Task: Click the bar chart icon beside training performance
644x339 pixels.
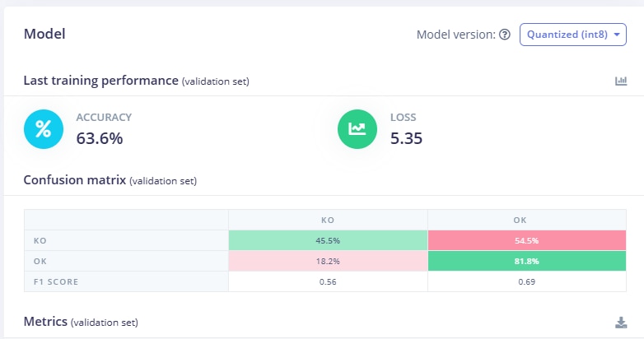Action: click(621, 81)
